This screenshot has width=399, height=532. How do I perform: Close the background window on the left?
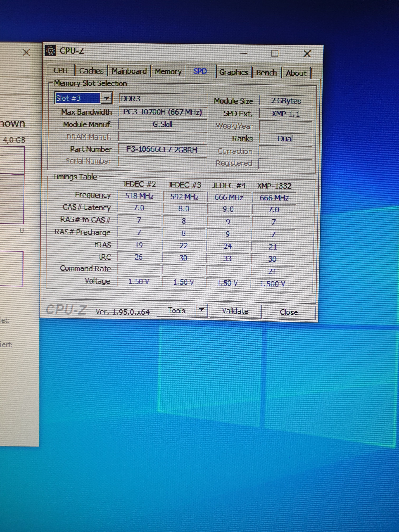tap(26, 52)
